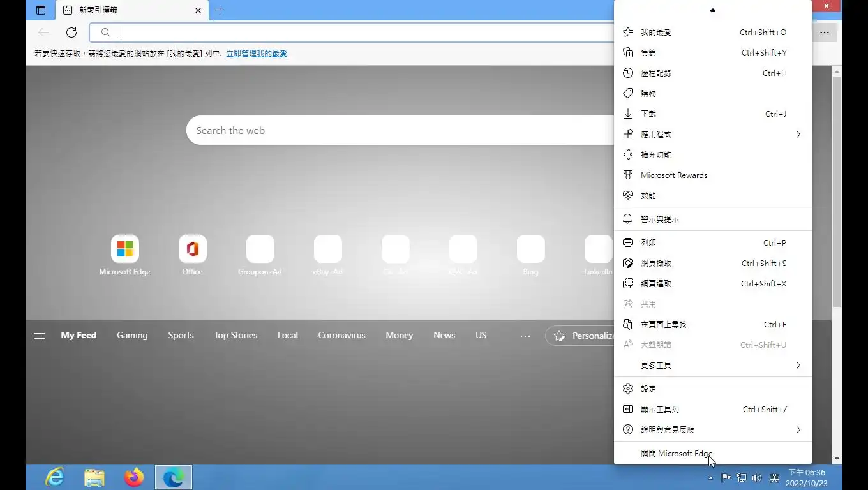Click the Apps (應用程式) grid icon
This screenshot has height=490, width=868.
628,134
